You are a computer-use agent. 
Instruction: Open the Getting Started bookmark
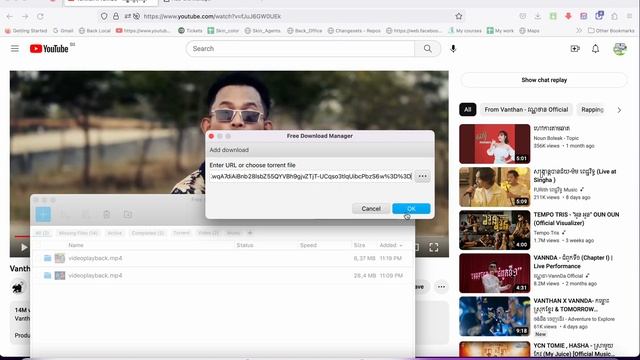(26, 31)
